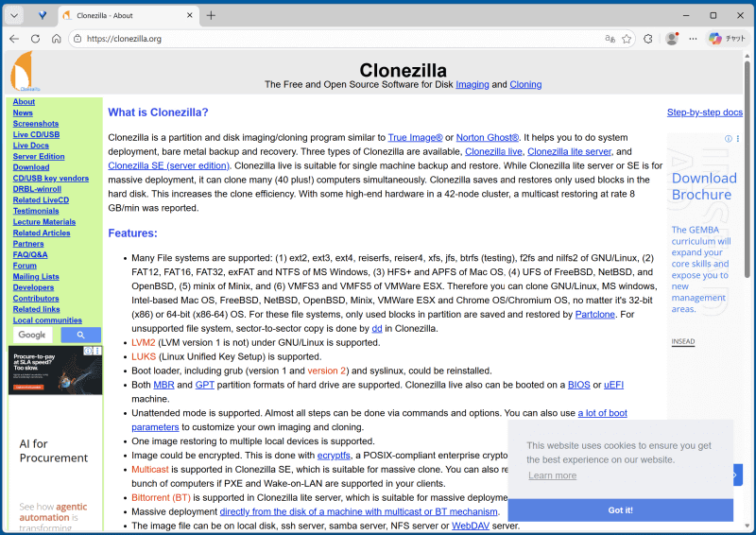
Task: Click the Step-by-step docs link
Action: tap(704, 112)
